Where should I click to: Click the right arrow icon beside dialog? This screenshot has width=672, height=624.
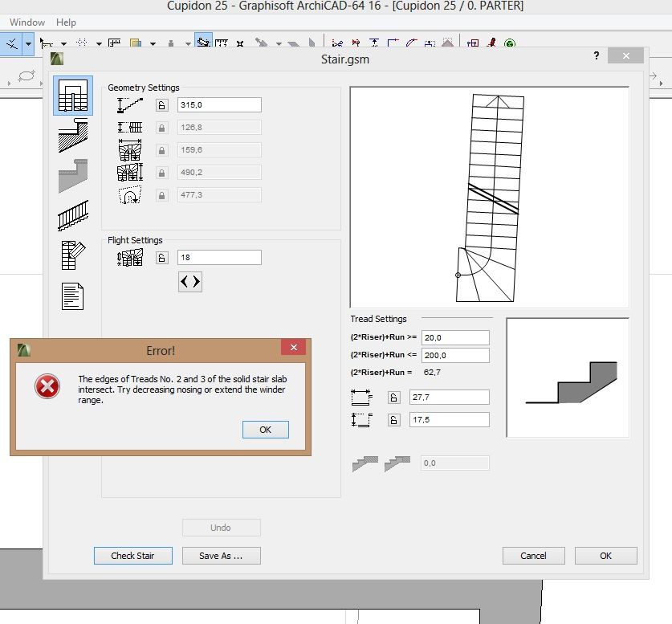point(654,75)
